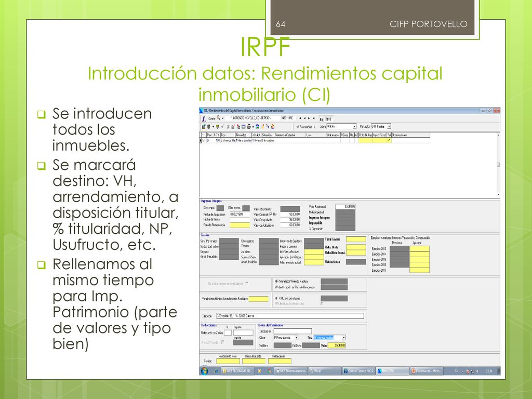This screenshot has height=399, width=532.
Task: Switch to NCS Entorno Asesorías taskbar button
Action: pos(291,371)
